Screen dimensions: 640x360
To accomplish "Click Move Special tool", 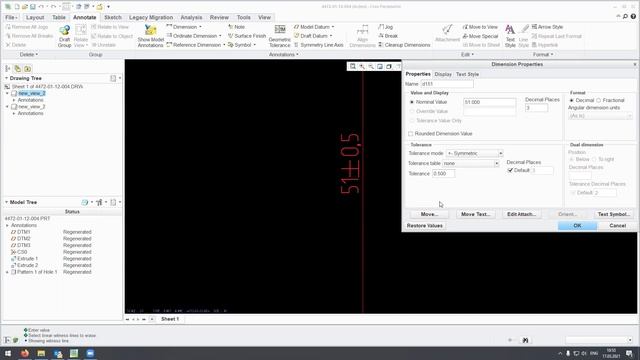I will coord(480,36).
